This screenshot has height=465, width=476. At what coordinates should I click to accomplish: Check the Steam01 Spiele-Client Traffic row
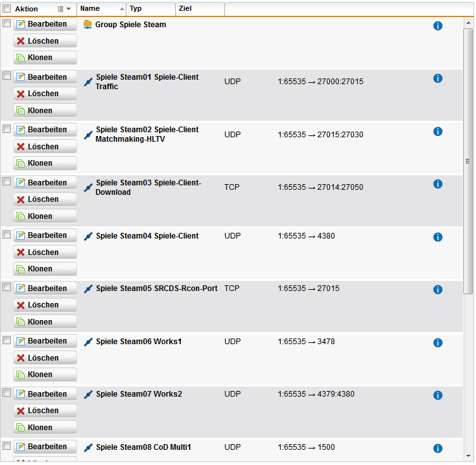pos(7,76)
